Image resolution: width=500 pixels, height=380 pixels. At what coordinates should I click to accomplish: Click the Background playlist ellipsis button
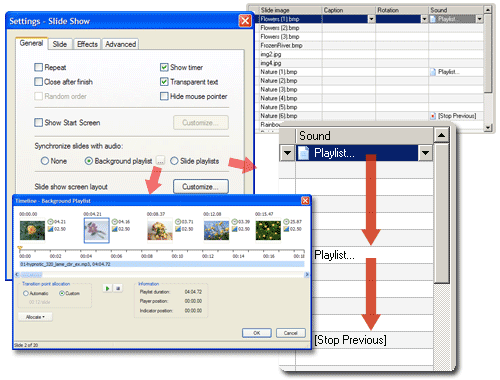(160, 161)
